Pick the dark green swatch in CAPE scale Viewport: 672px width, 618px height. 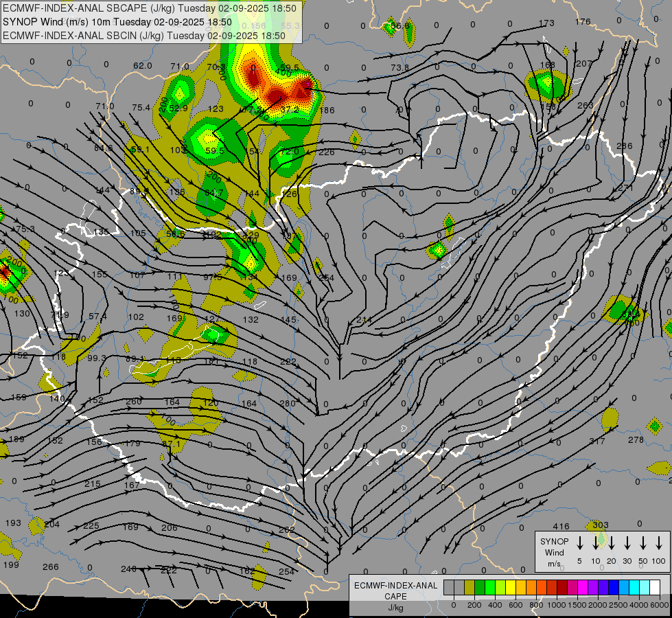pyautogui.click(x=480, y=587)
